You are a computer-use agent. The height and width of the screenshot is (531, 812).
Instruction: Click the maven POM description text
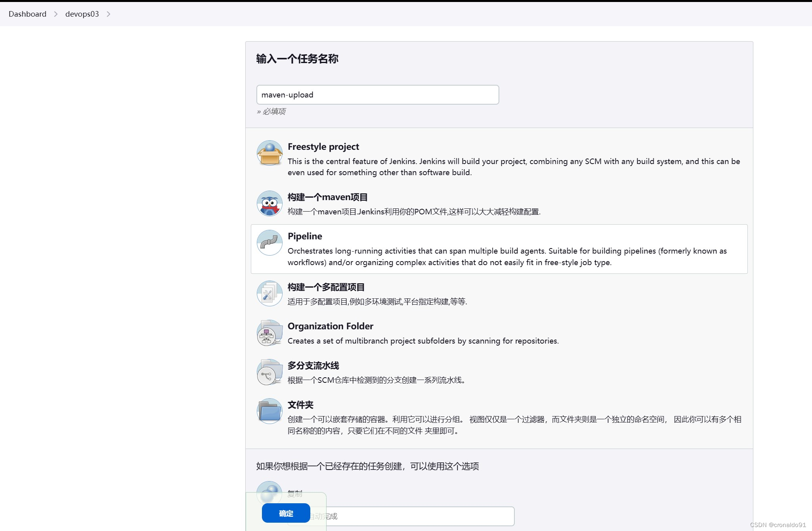414,212
